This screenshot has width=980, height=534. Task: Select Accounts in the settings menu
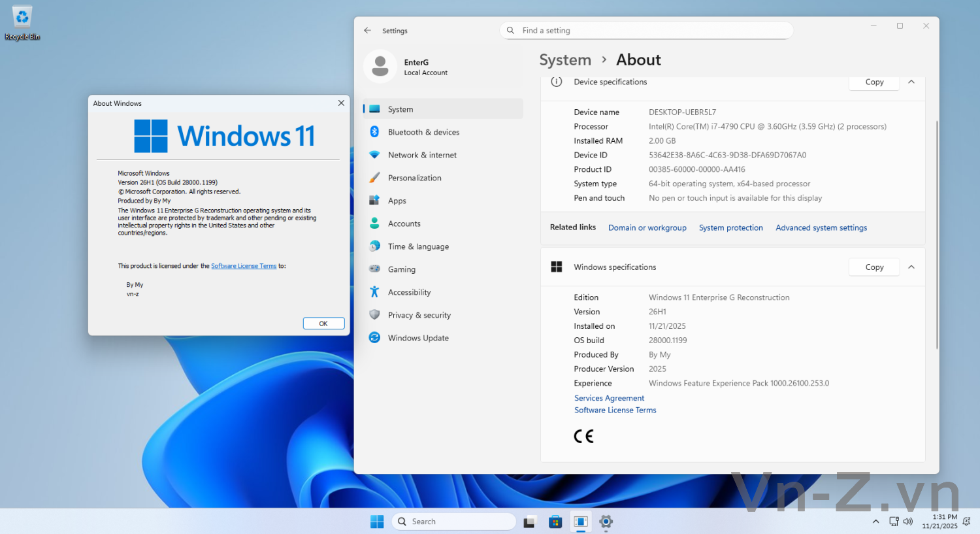tap(404, 224)
